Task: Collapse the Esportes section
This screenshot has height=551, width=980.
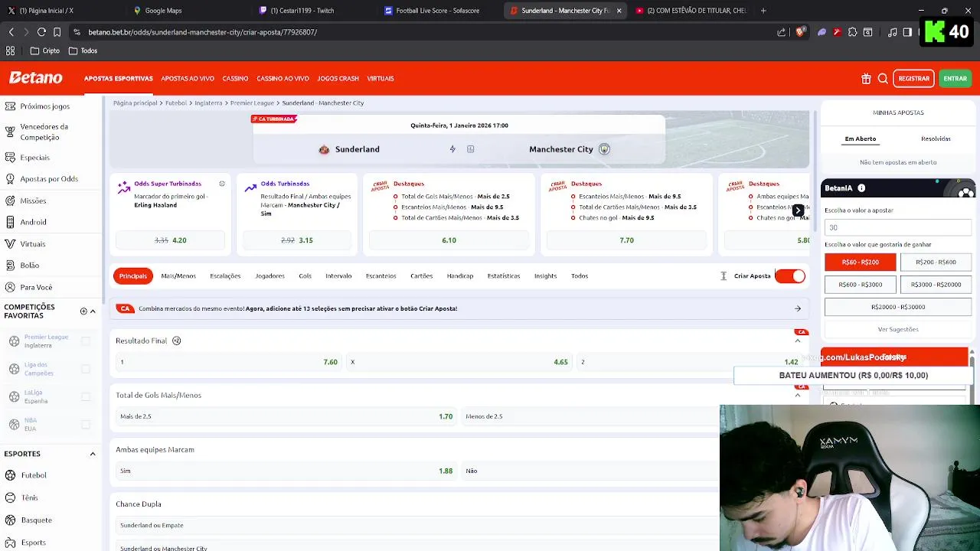Action: [x=93, y=454]
